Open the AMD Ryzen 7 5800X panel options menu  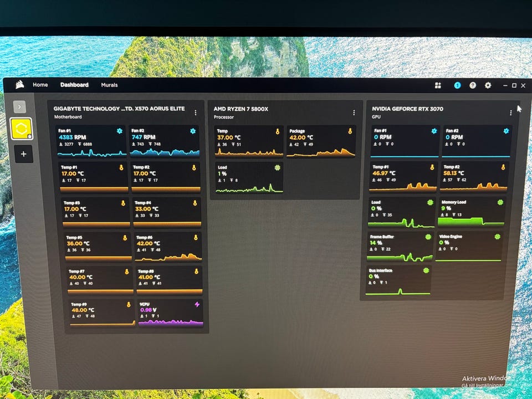[x=354, y=112]
